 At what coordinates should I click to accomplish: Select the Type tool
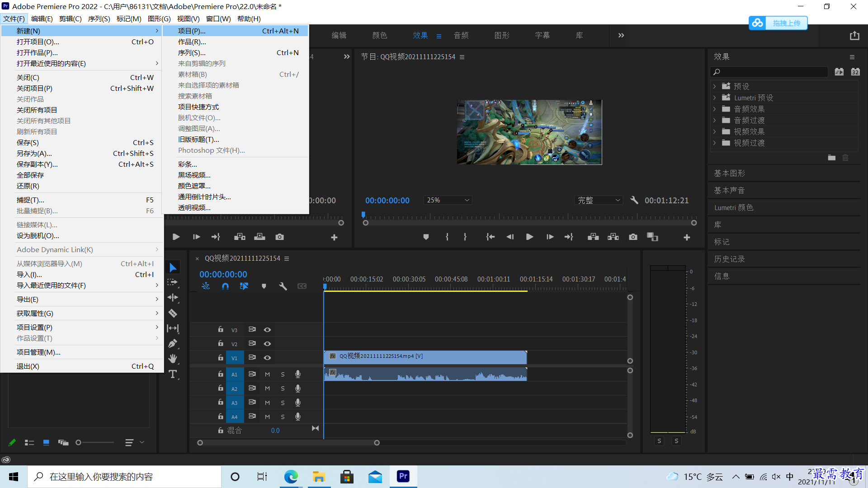click(173, 374)
